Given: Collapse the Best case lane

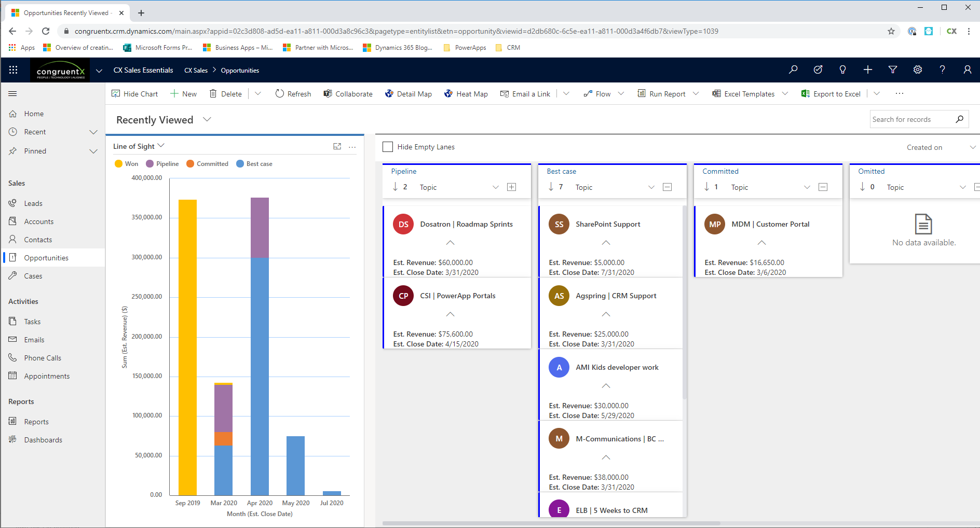Looking at the screenshot, I should pyautogui.click(x=667, y=187).
